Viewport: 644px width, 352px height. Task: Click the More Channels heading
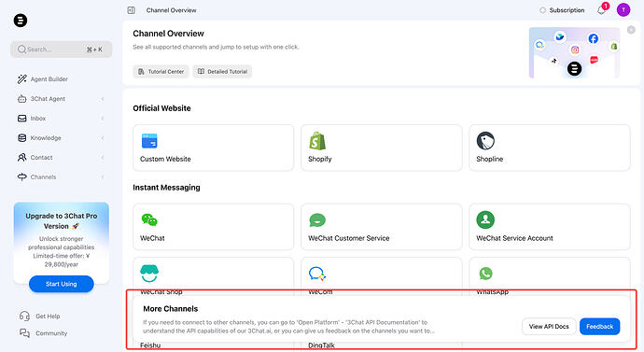click(171, 309)
